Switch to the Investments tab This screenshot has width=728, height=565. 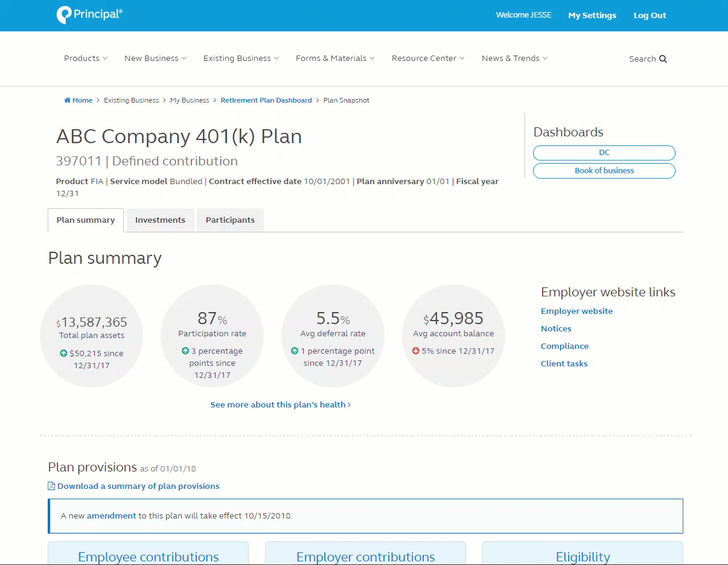pos(160,220)
